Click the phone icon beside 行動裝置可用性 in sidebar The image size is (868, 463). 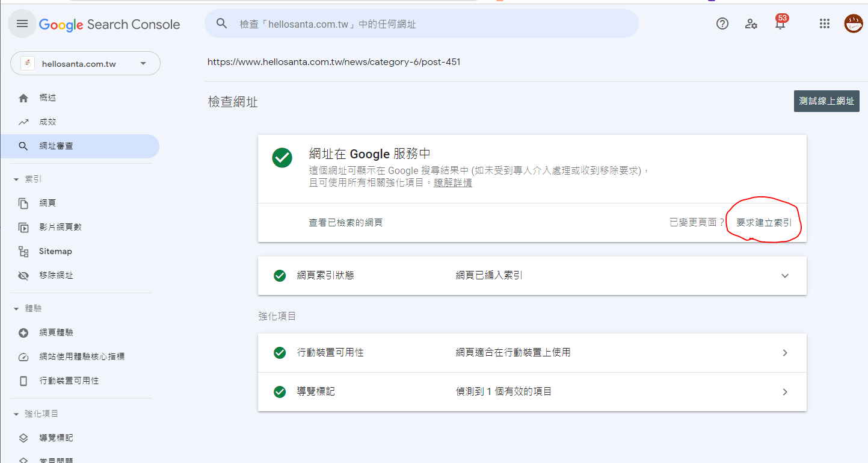point(23,381)
